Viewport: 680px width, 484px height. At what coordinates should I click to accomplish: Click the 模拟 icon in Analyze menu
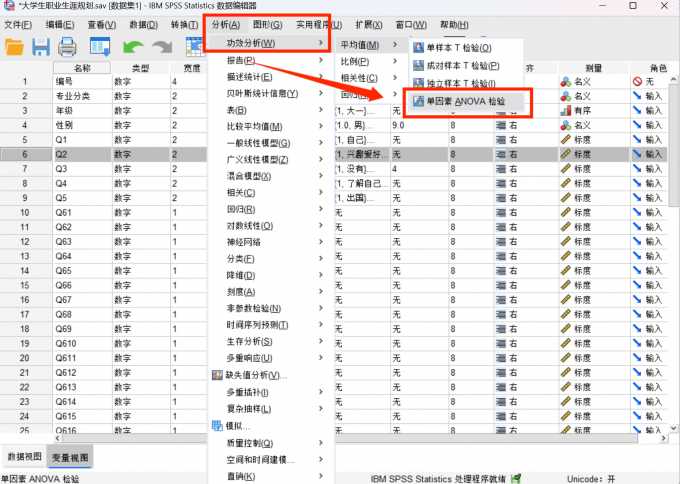point(217,426)
